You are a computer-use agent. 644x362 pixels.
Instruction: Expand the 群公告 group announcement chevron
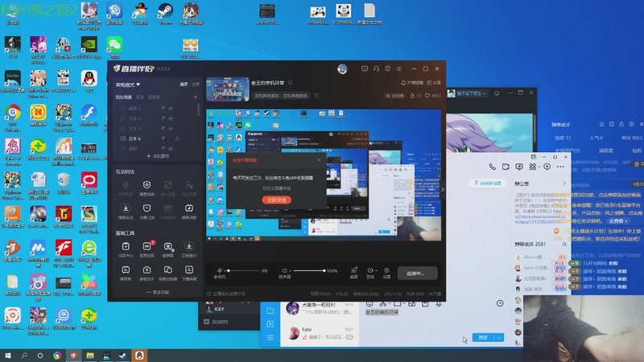click(x=564, y=183)
